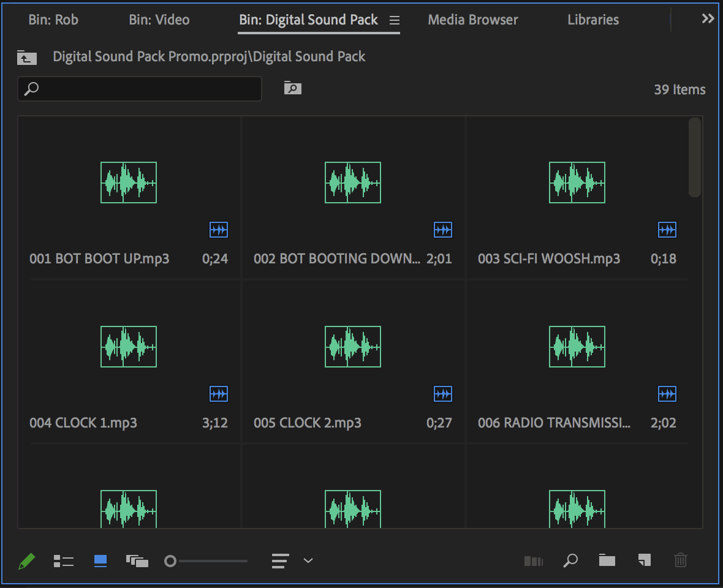Image resolution: width=723 pixels, height=588 pixels.
Task: Select the 001 BOT BOOT UP.mp3 waveform thumbnail
Action: click(129, 183)
